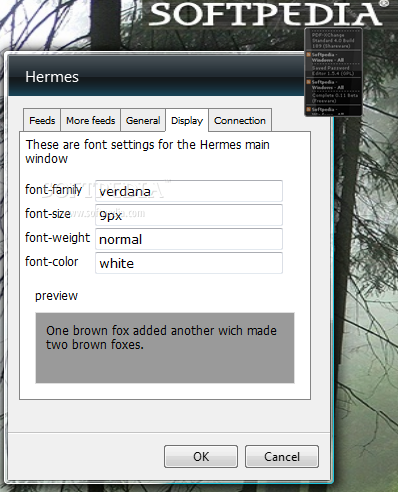Open the More feeds tab
Image resolution: width=398 pixels, height=492 pixels.
click(91, 120)
